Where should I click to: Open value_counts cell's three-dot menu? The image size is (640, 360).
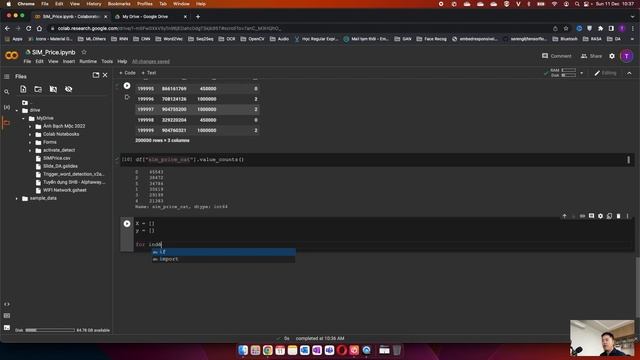[629, 160]
